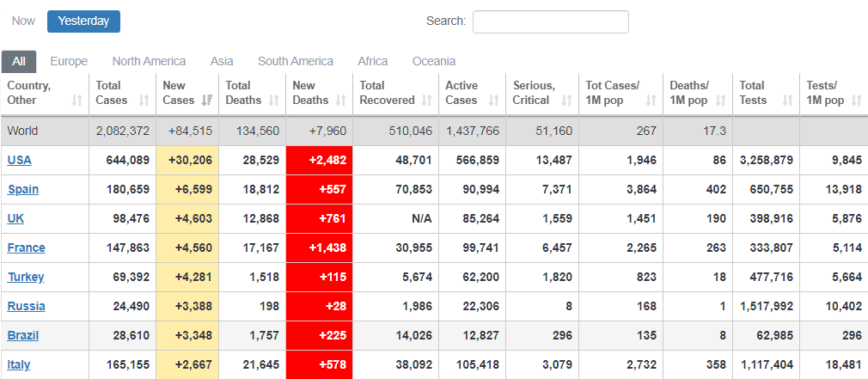Sort table by Total Deaths icon
Screen dimensions: 868x379
(273, 101)
